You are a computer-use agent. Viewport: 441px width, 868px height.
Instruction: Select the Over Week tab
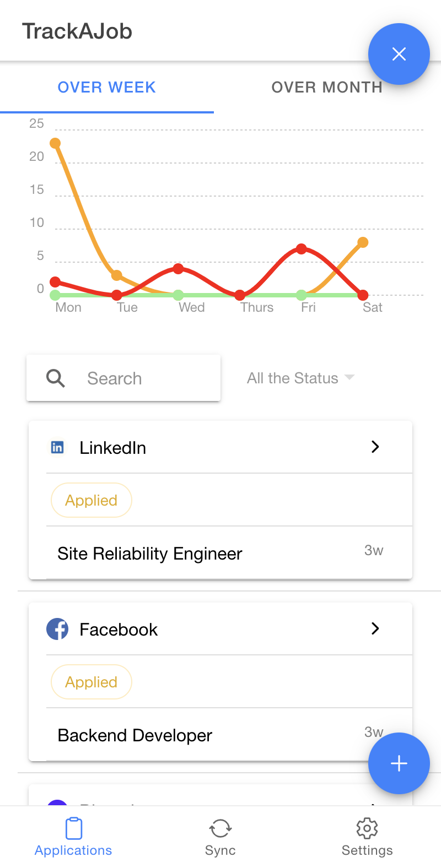(107, 87)
